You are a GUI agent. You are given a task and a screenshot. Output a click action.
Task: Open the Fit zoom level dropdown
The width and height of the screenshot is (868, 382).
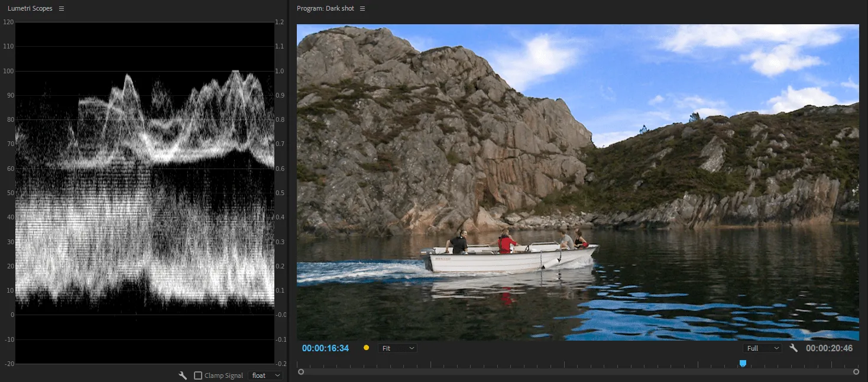pos(397,348)
